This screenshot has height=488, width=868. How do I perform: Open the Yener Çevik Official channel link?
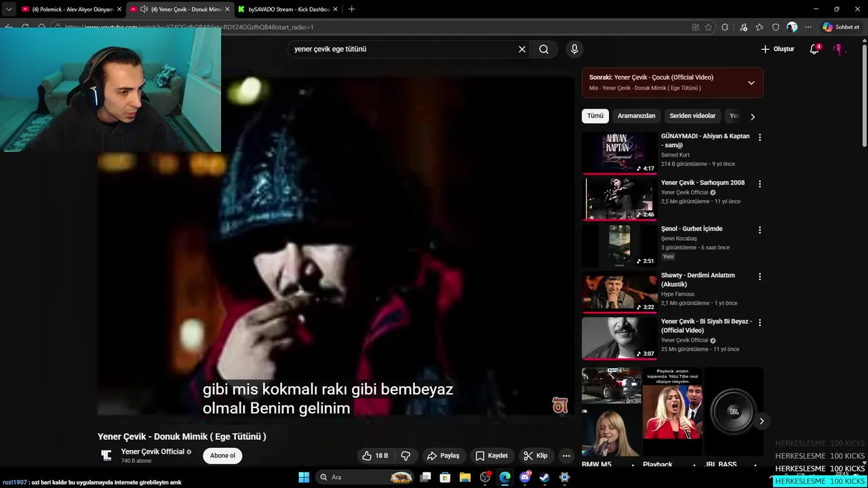(153, 451)
